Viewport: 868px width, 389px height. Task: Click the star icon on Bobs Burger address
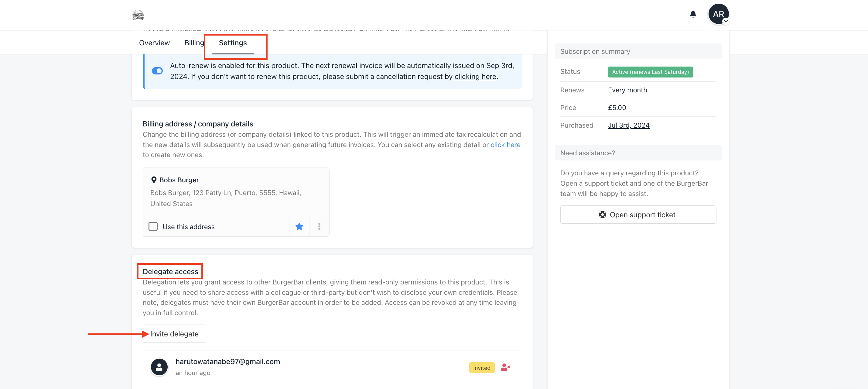(x=299, y=226)
